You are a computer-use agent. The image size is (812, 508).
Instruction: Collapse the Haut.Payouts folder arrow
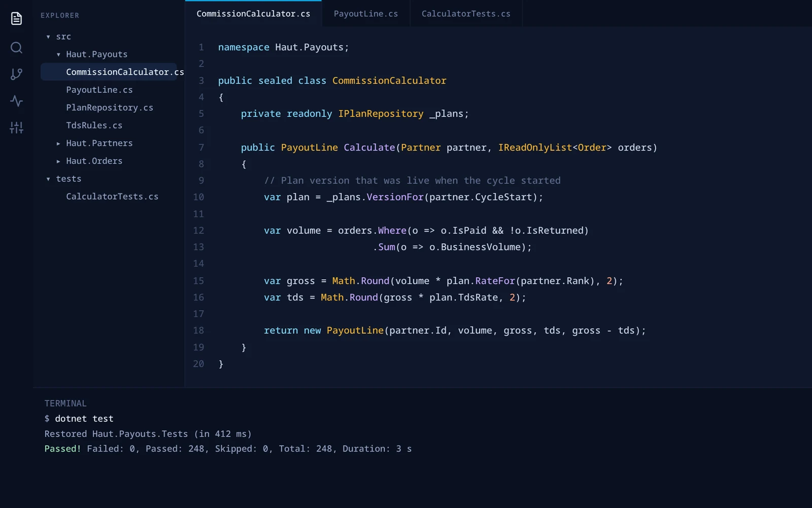[x=58, y=54]
